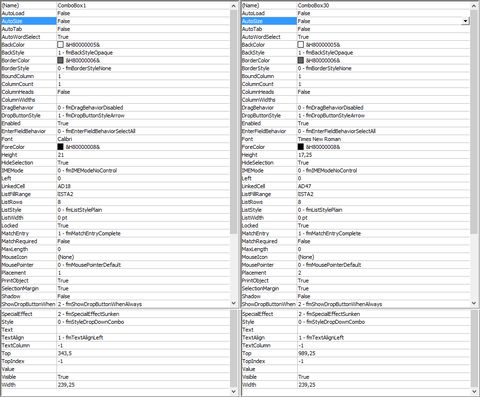Click the BorderColor swatch in the ComboBox30 panel
This screenshot has width=480, height=397.
[301, 60]
